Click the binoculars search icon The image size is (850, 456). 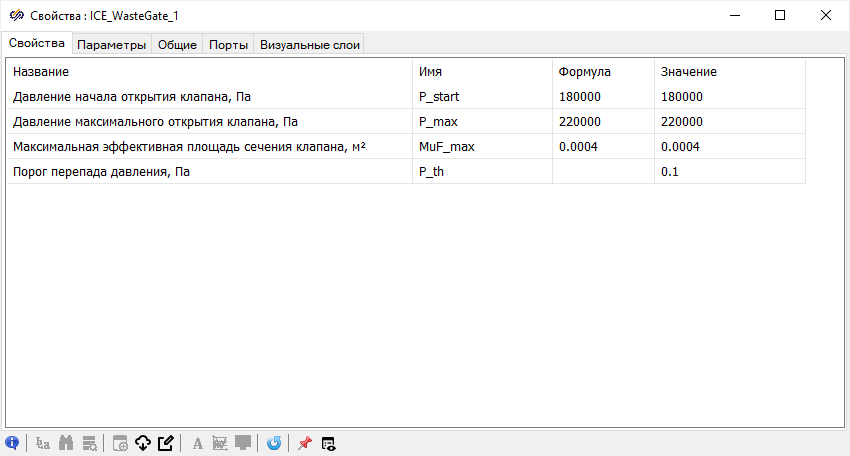(67, 443)
